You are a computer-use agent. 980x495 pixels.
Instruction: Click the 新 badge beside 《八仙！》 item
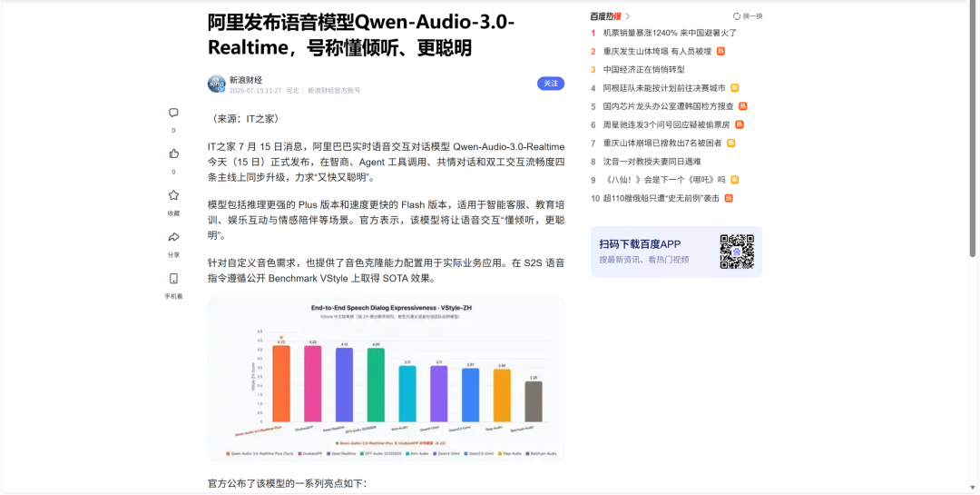(x=735, y=180)
